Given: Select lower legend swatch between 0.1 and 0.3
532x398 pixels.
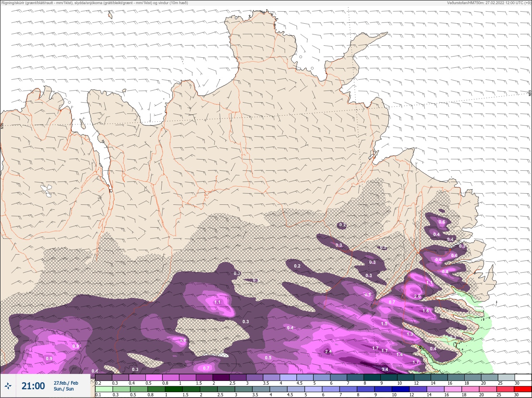Looking at the screenshot, I should click(x=104, y=389).
